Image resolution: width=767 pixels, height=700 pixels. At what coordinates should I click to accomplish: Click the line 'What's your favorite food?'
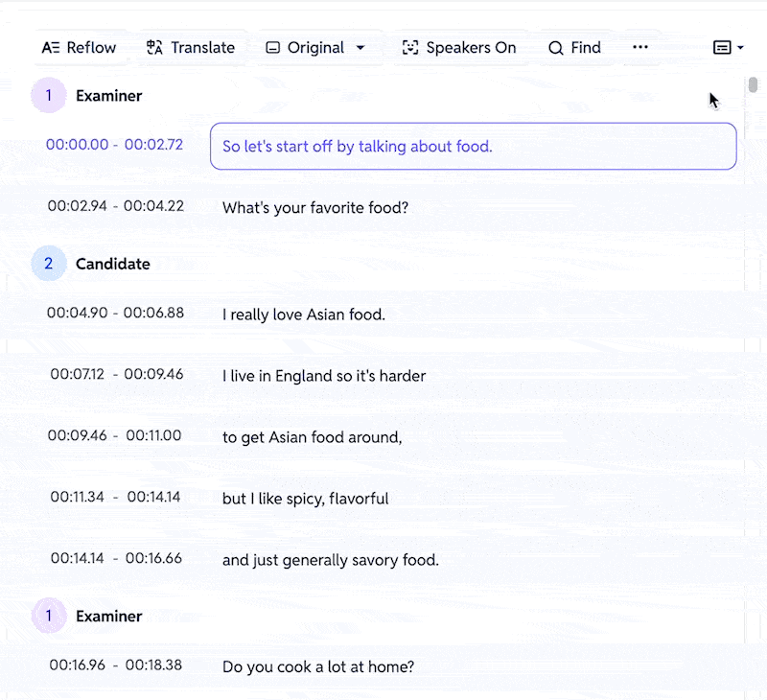coord(315,208)
